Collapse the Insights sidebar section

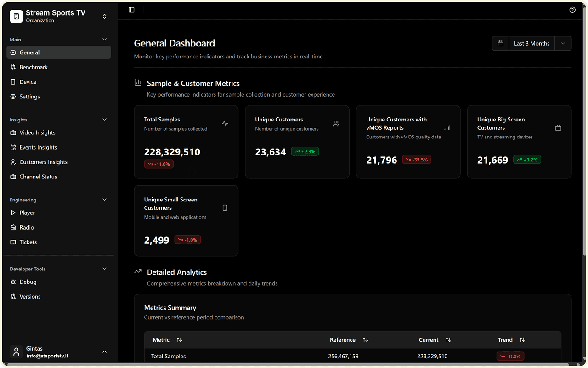pyautogui.click(x=104, y=120)
